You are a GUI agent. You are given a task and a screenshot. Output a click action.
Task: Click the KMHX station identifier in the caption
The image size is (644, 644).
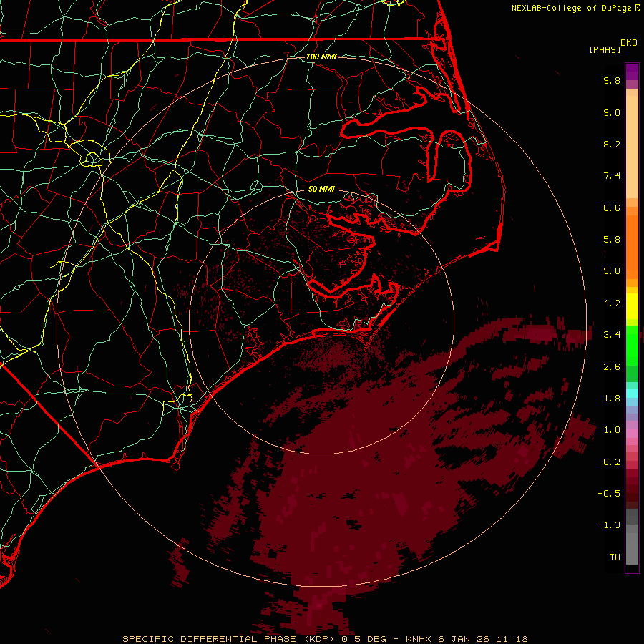click(418, 639)
